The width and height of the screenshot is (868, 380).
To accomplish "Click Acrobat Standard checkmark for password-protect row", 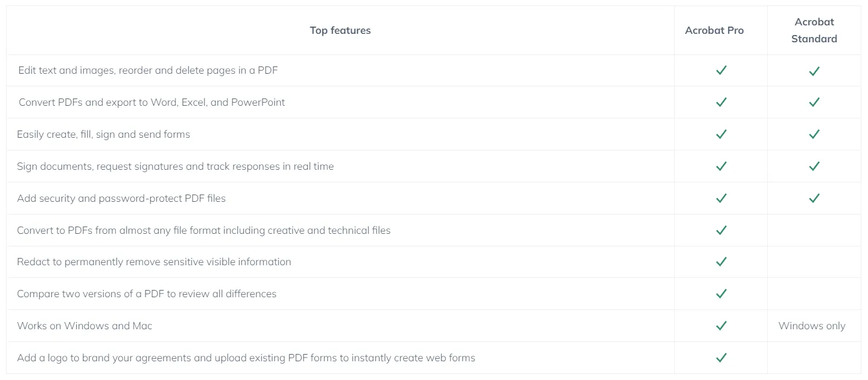I will [814, 198].
